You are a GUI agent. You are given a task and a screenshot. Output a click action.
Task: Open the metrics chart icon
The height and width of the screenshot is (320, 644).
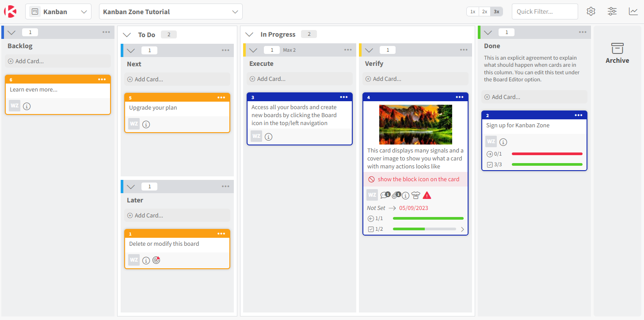(x=633, y=11)
